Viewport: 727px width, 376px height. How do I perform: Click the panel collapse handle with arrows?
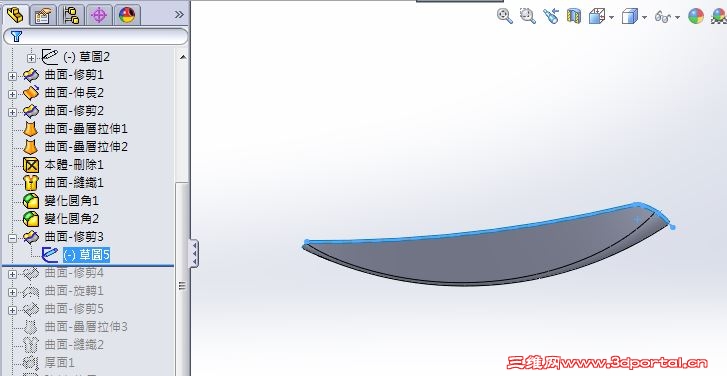coord(194,253)
